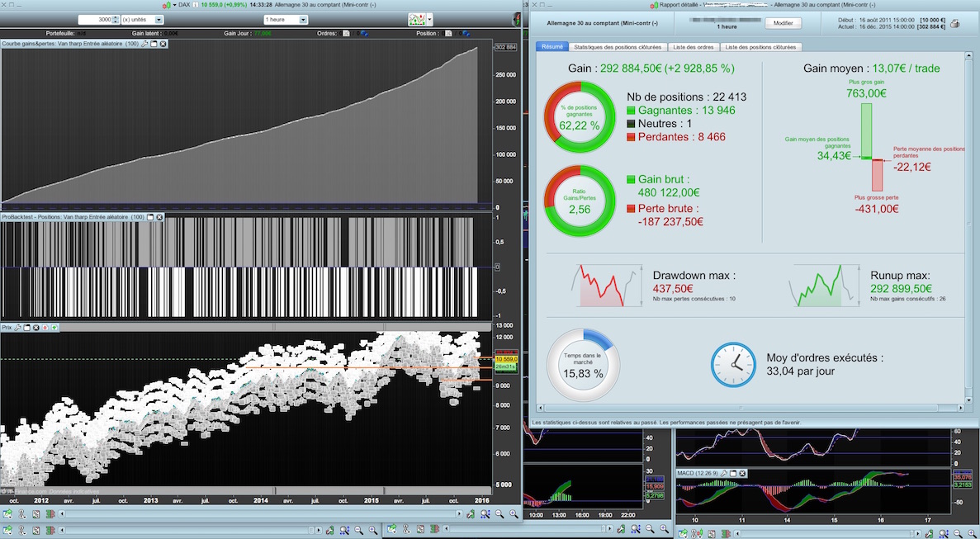The width and height of the screenshot is (980, 539).
Task: Open the Liste des ordres tab
Action: 692,47
